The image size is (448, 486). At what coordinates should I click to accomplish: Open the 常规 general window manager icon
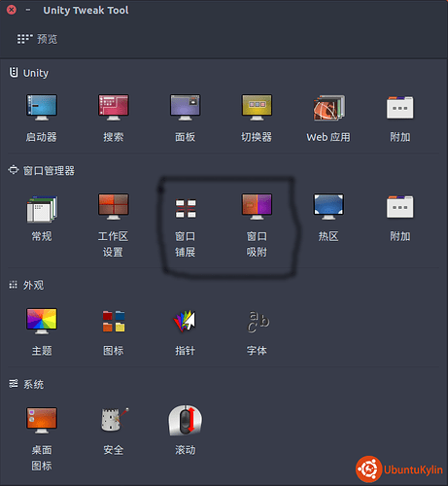[x=42, y=209]
